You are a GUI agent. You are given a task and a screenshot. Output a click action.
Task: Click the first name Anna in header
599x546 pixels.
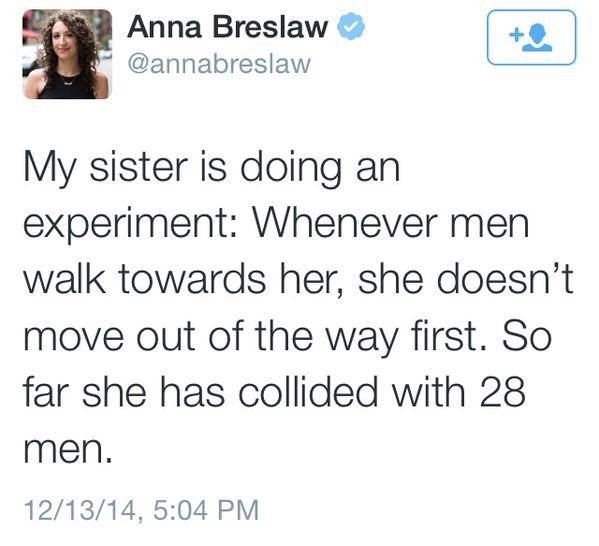click(165, 27)
